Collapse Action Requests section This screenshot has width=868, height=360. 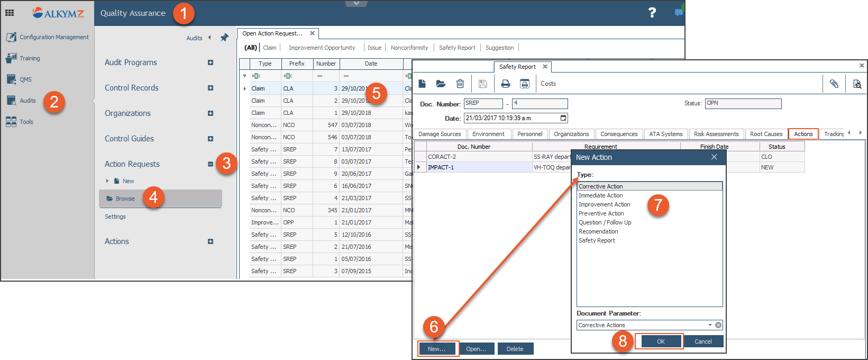tap(211, 164)
